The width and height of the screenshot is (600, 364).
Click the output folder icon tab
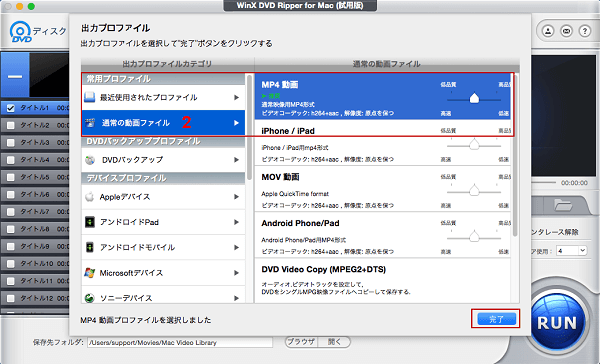[x=563, y=206]
